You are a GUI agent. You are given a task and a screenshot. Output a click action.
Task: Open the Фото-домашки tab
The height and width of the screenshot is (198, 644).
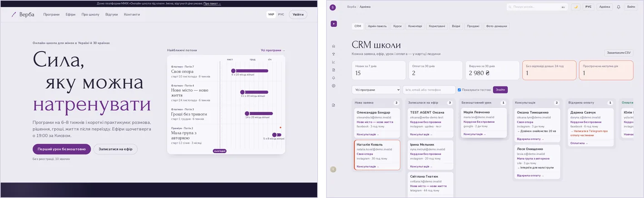(496, 26)
